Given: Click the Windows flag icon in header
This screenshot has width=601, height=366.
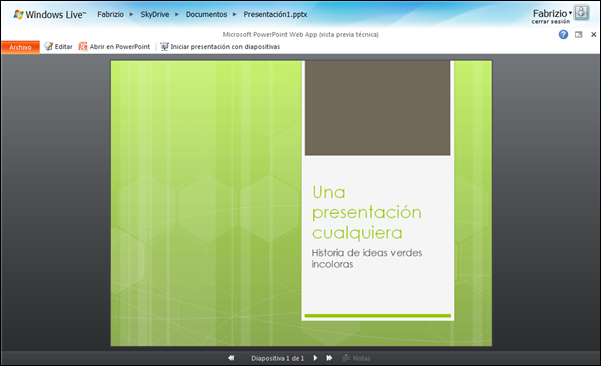Looking at the screenshot, I should point(18,15).
